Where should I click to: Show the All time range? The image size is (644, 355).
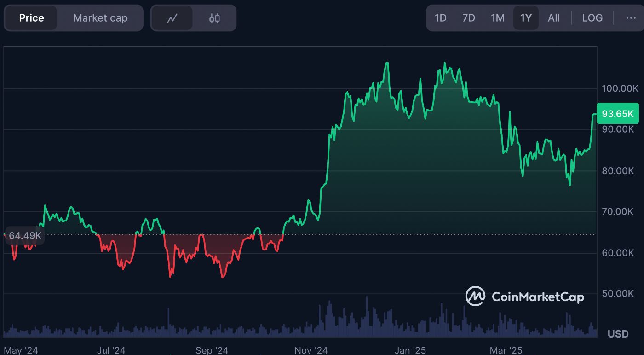pos(553,18)
